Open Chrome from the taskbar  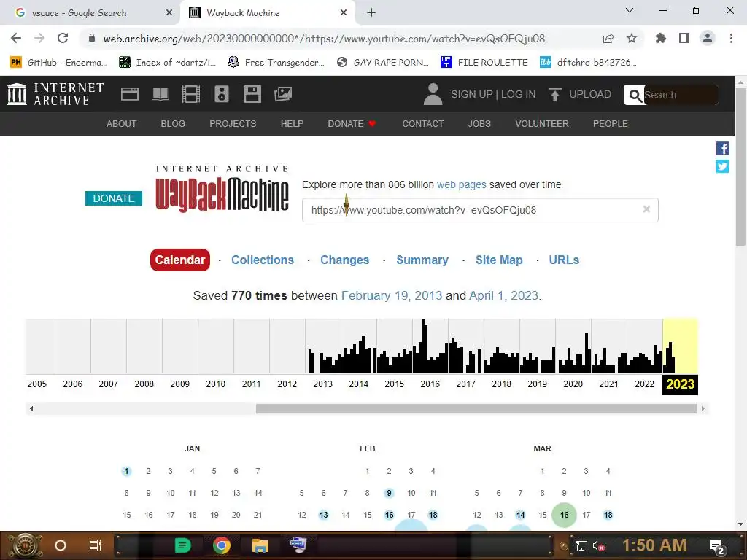pos(222,545)
